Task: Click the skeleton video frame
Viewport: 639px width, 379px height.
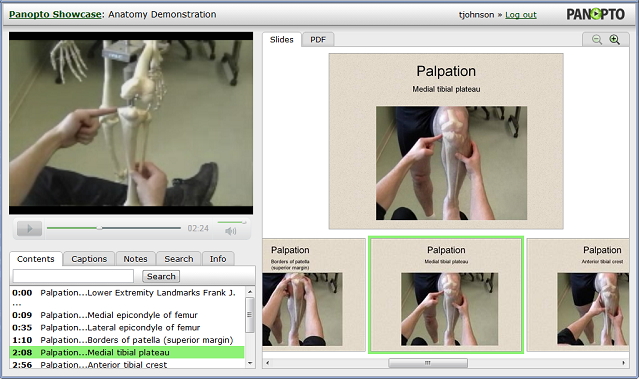Action: 131,123
